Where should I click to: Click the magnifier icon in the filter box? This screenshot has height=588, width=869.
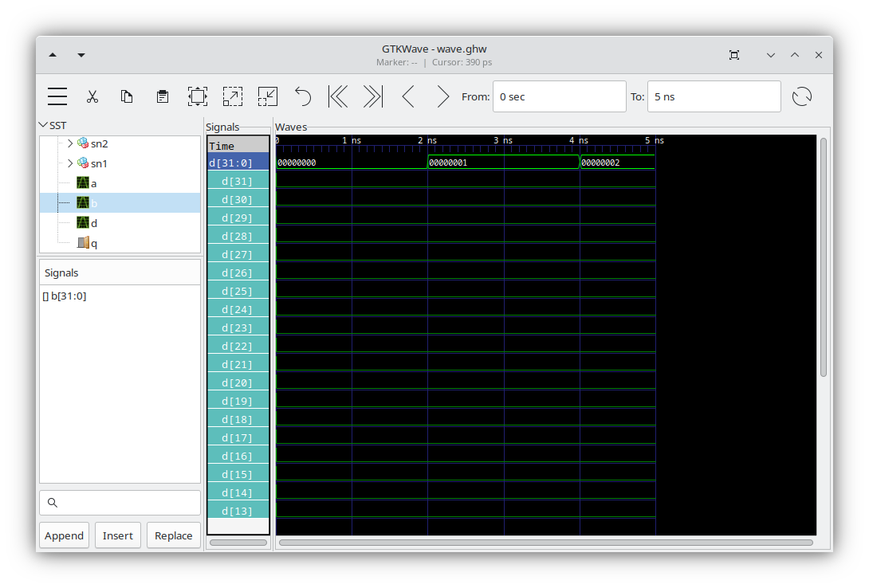pyautogui.click(x=53, y=502)
